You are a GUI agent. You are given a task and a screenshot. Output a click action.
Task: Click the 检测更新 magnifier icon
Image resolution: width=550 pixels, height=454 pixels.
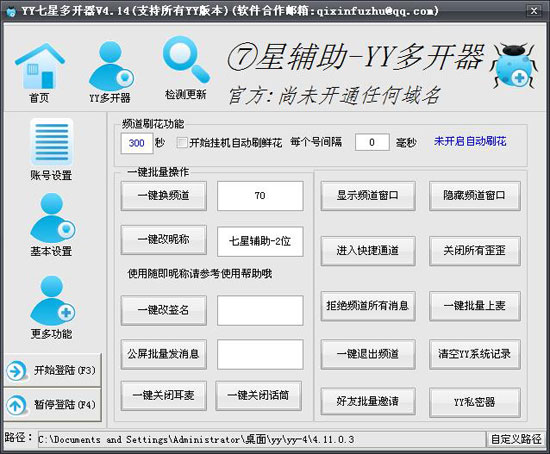click(186, 60)
